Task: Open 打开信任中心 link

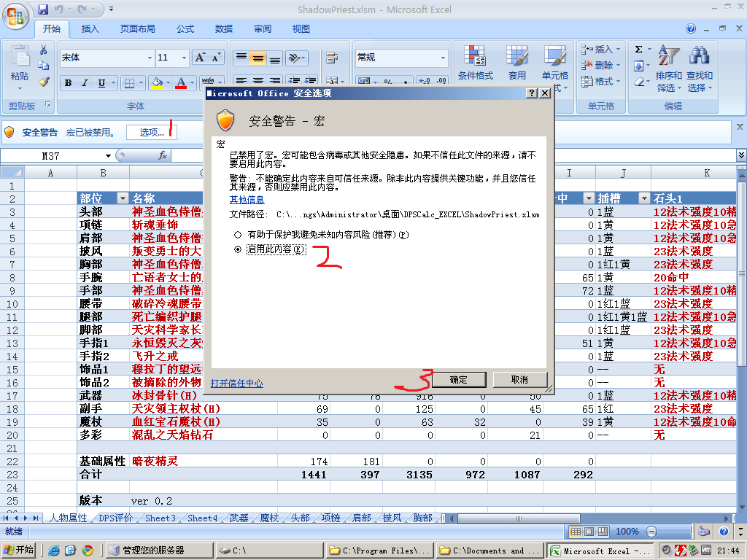Action: pyautogui.click(x=236, y=382)
